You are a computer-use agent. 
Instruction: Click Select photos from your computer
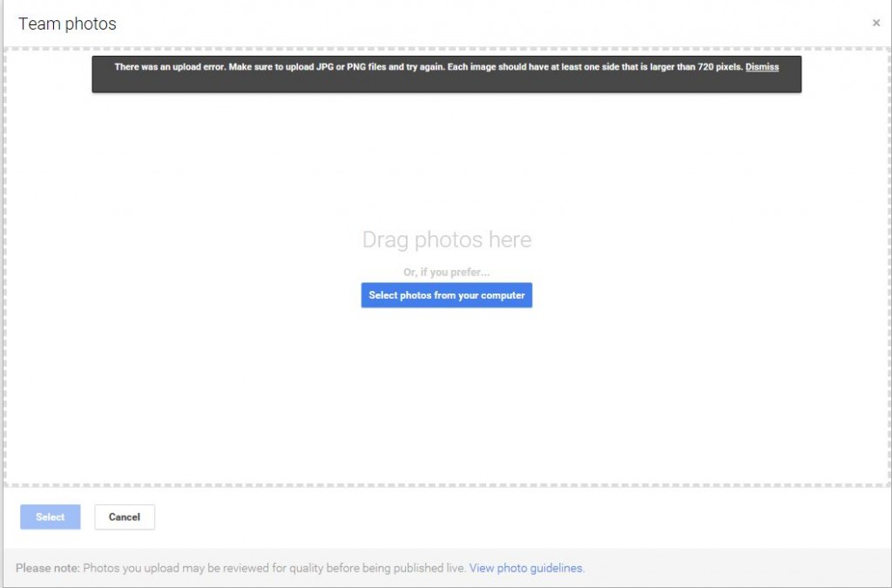click(x=447, y=295)
